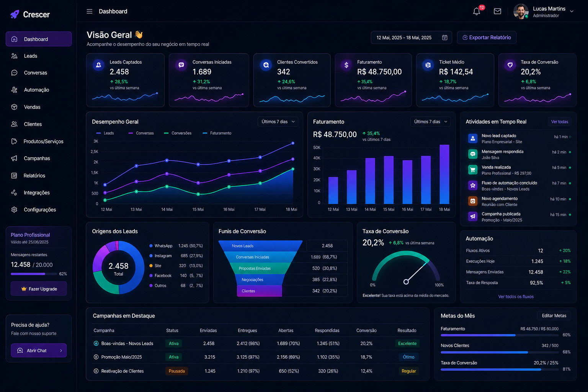Toggle Conversões series in chart legend
This screenshot has width=588, height=392.
178,133
